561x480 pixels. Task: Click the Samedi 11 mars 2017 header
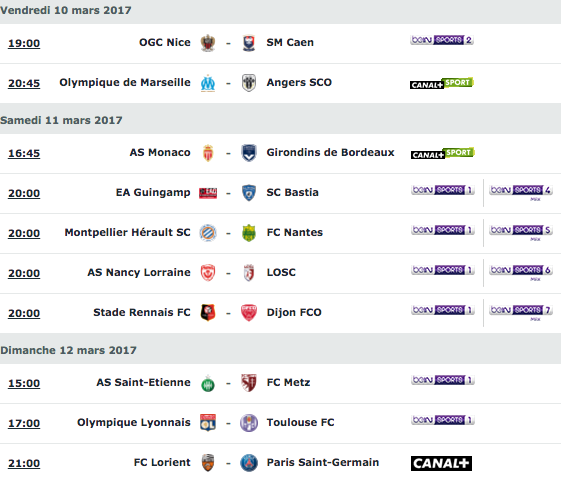61,120
